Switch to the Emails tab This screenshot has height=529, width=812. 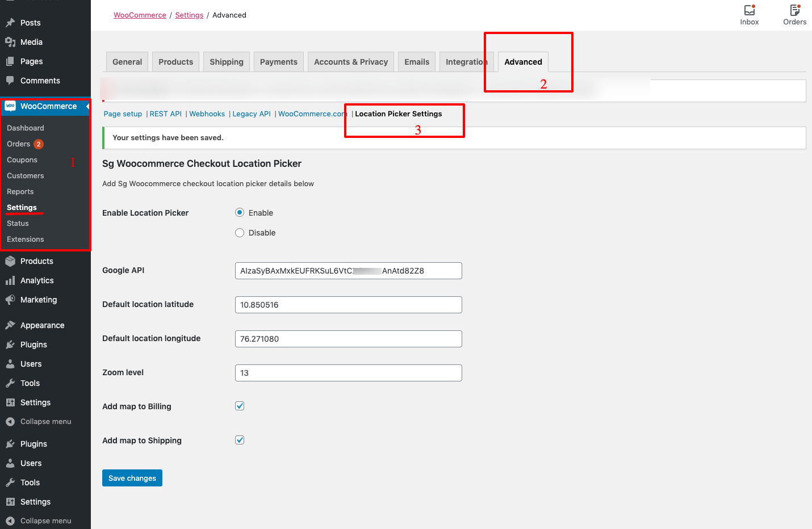point(417,62)
